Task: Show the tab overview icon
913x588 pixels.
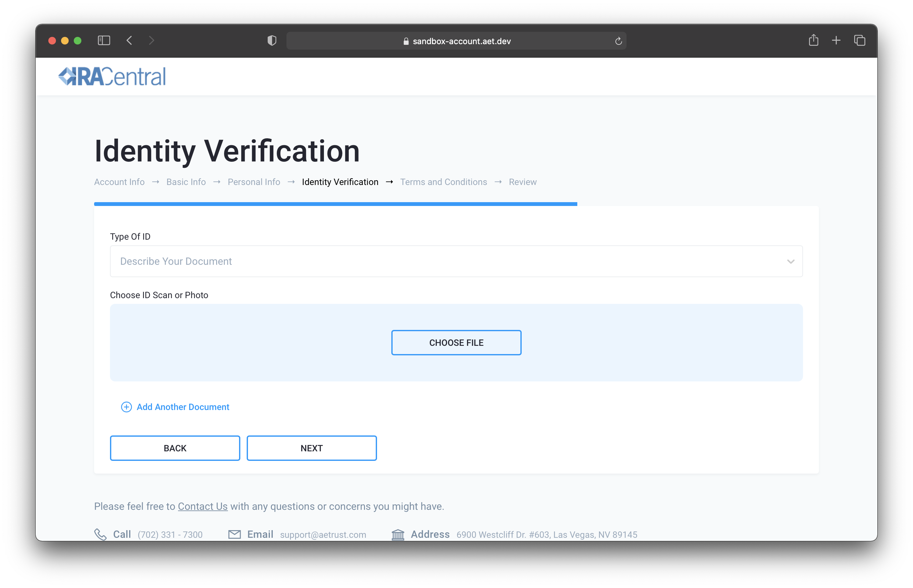Action: [x=860, y=40]
